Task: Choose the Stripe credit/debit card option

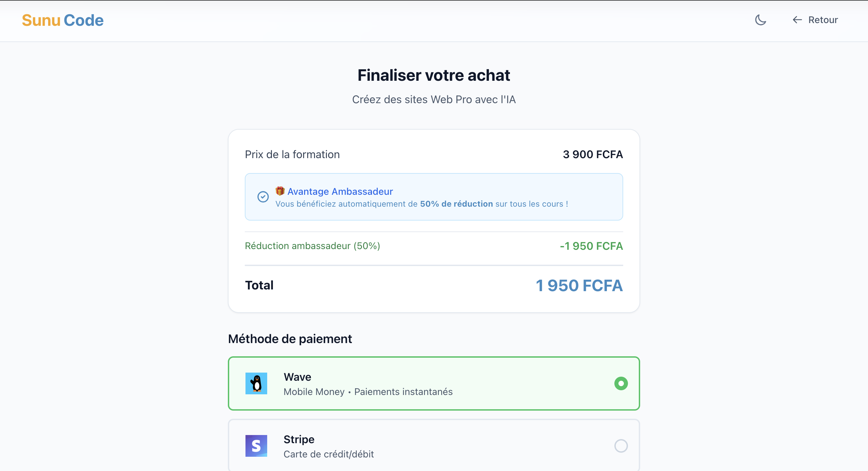Action: (x=434, y=446)
